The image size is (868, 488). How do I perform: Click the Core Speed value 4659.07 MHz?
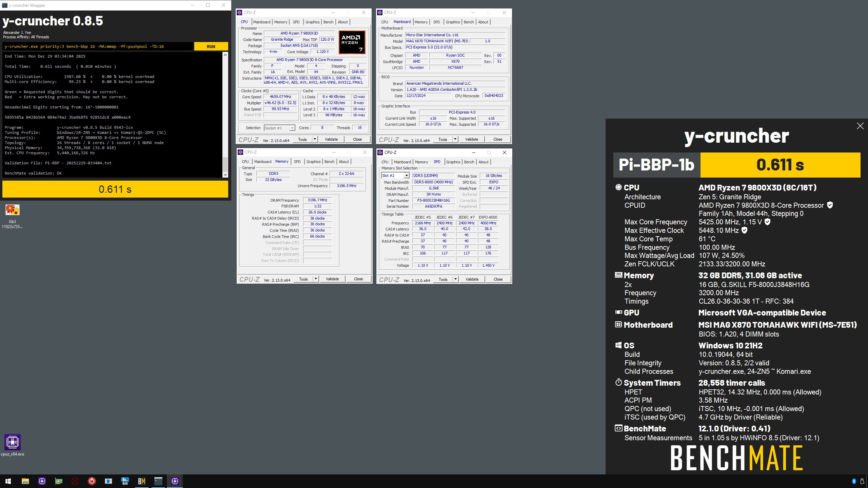pos(280,97)
